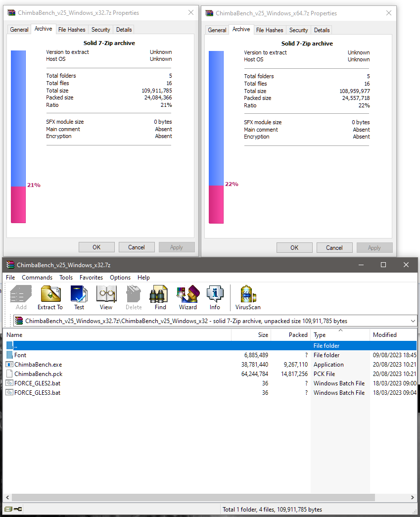Open File Hashes tab in x32 Properties

72,29
